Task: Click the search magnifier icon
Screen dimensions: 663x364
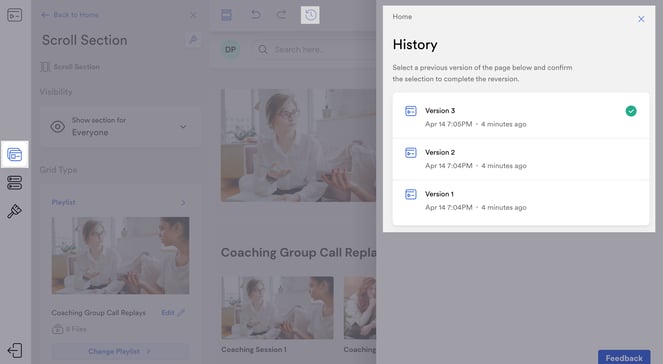Action: tap(263, 49)
